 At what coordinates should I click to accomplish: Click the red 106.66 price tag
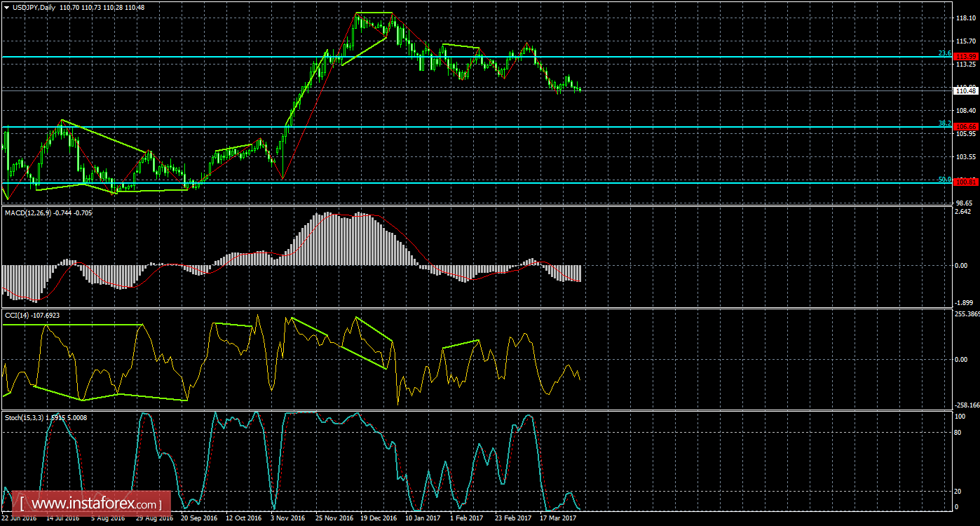pyautogui.click(x=967, y=127)
